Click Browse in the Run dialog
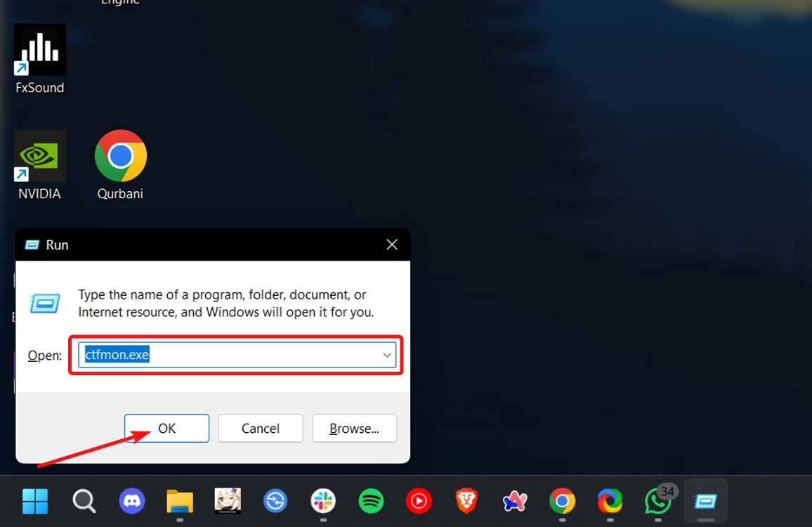 coord(354,428)
